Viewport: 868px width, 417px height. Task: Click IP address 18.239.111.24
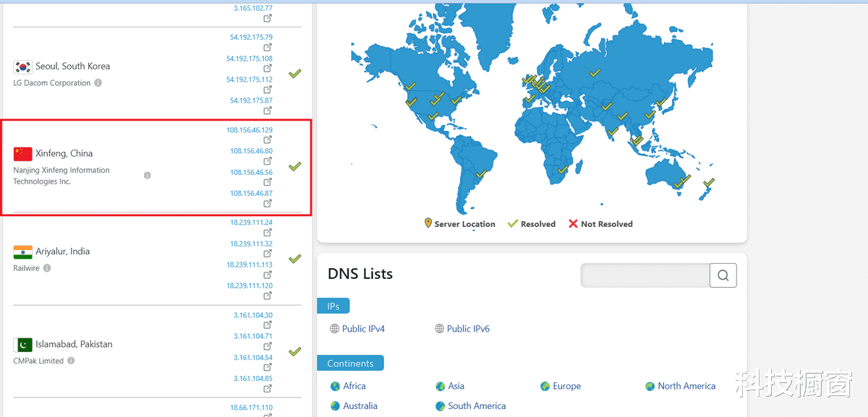point(252,223)
